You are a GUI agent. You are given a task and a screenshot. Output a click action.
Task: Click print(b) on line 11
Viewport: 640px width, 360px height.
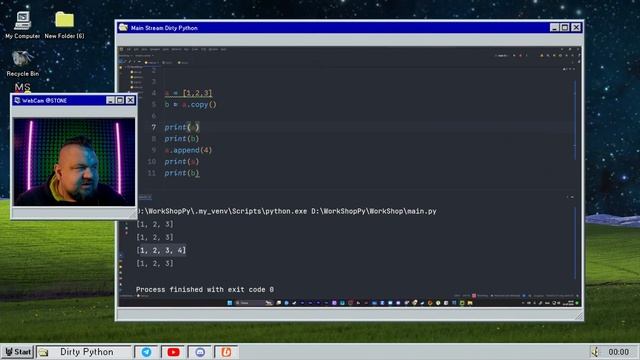pos(182,173)
